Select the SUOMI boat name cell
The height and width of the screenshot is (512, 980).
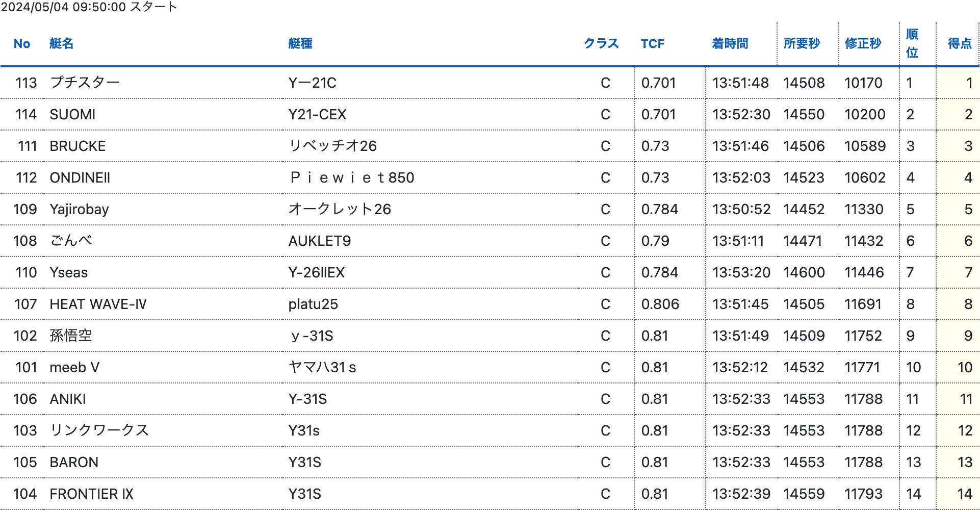tap(72, 114)
